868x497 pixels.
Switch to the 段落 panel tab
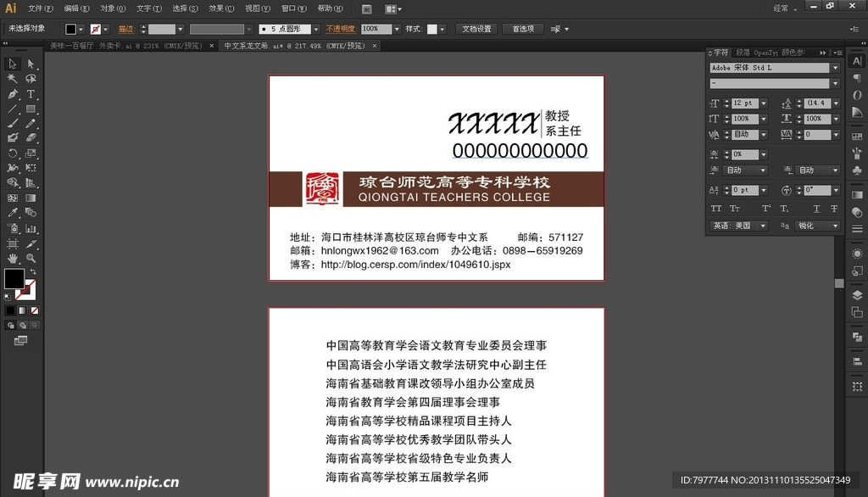pos(743,53)
